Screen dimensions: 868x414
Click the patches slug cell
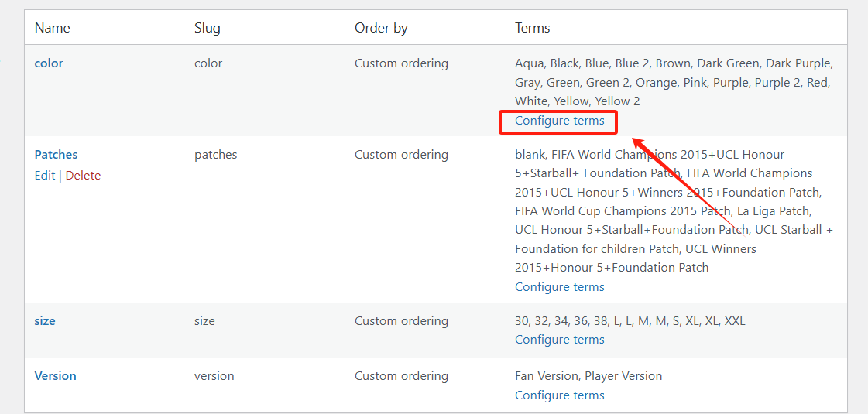tap(215, 155)
